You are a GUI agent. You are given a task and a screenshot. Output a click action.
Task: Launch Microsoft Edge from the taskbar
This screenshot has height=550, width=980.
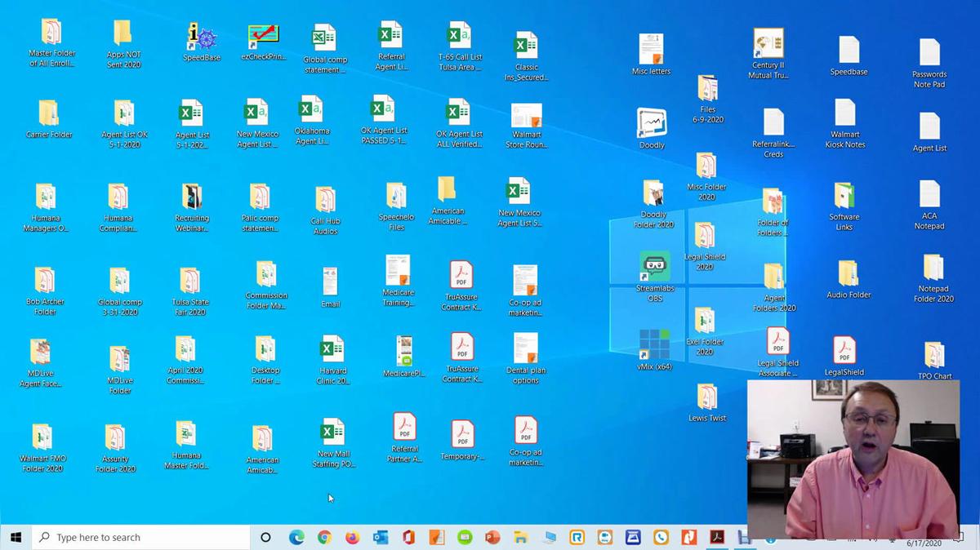click(296, 537)
